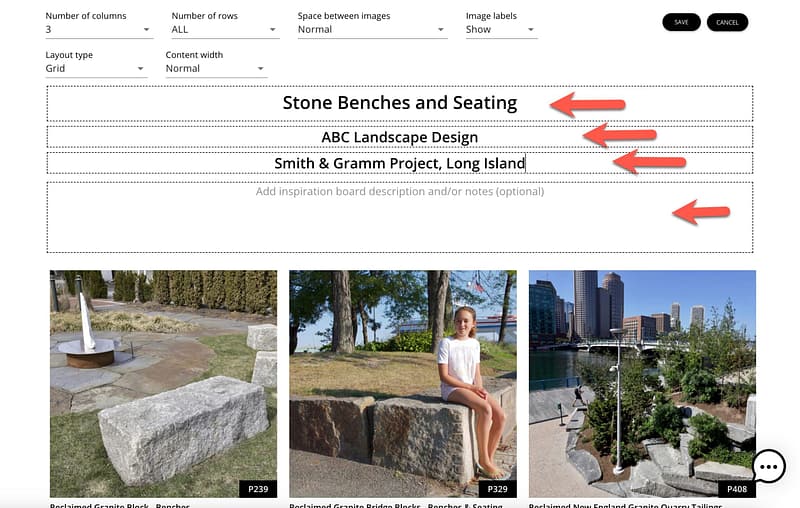Edit the Smith & Gramm Project field
Image resolution: width=800 pixels, height=508 pixels.
[399, 163]
